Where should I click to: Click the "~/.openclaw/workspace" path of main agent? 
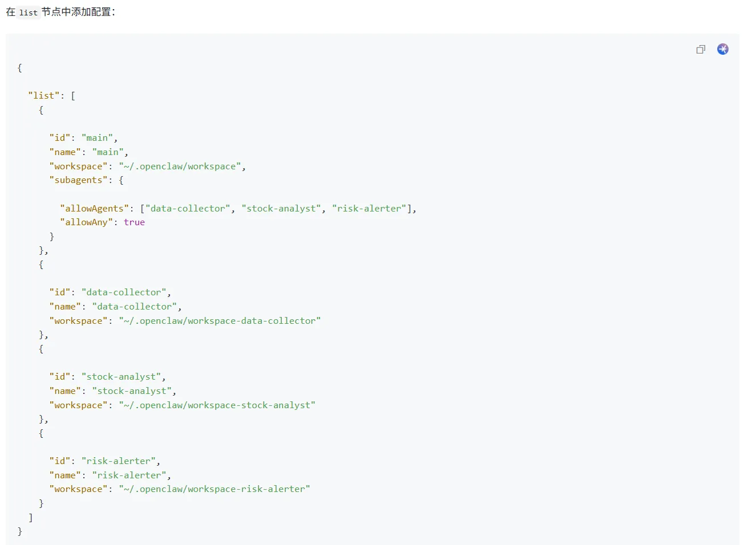[x=180, y=166]
